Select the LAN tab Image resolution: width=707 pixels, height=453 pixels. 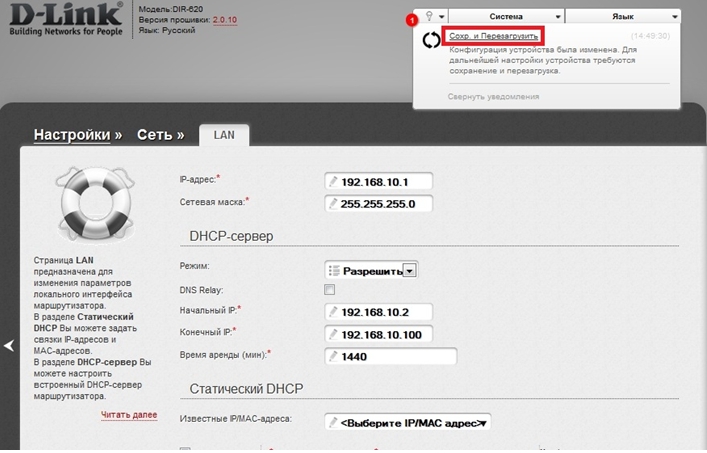[x=224, y=134]
